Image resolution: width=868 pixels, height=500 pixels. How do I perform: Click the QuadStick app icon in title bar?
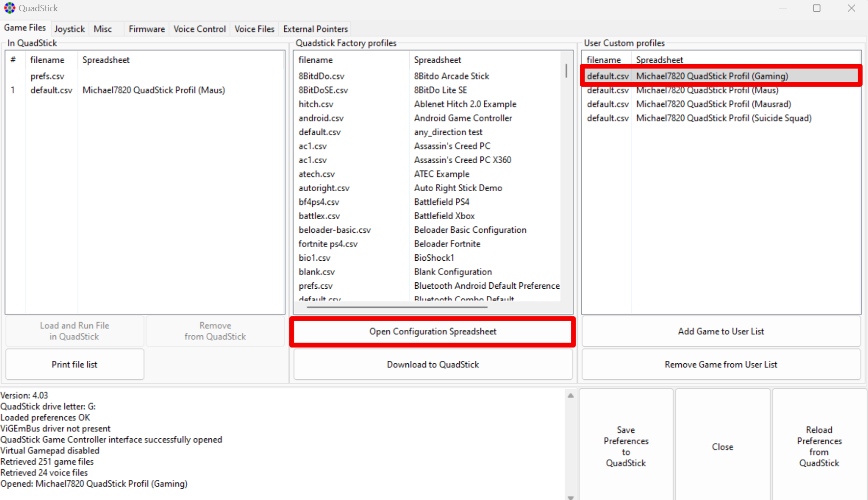(x=10, y=8)
